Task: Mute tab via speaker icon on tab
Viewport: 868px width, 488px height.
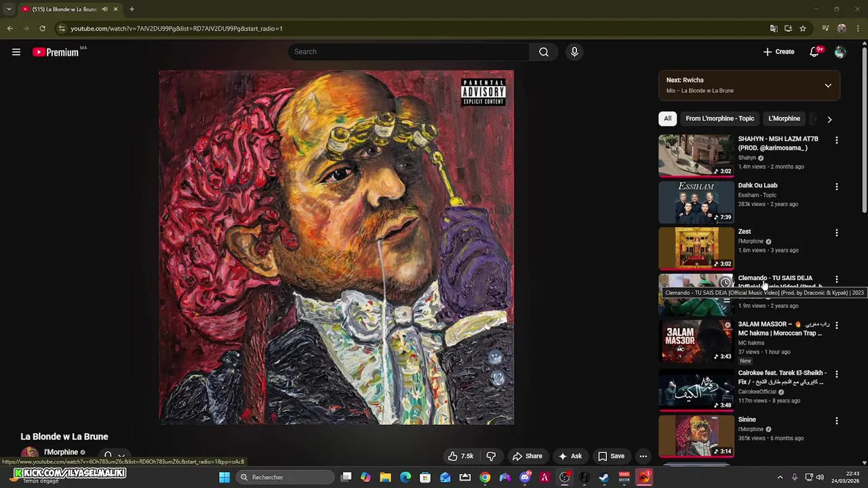Action: point(104,9)
